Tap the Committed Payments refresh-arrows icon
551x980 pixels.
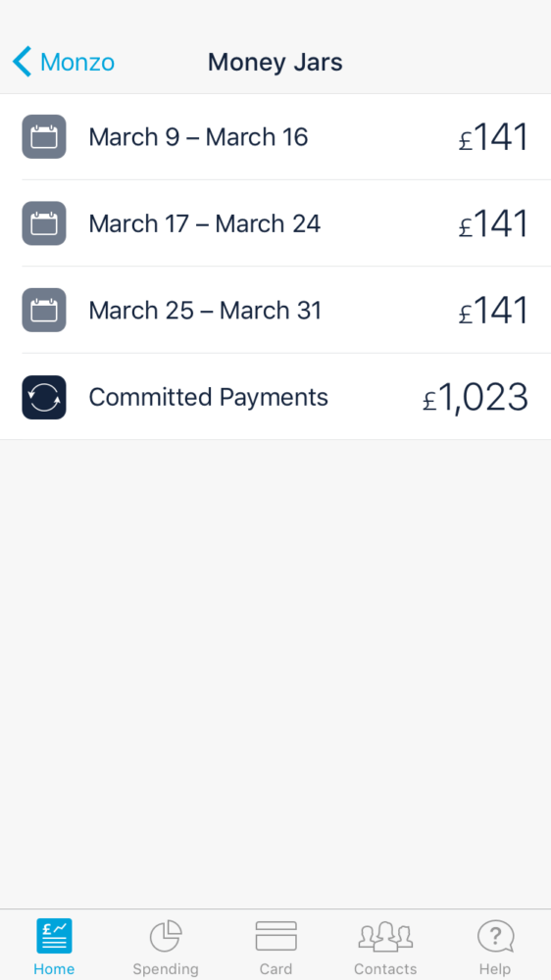point(44,397)
